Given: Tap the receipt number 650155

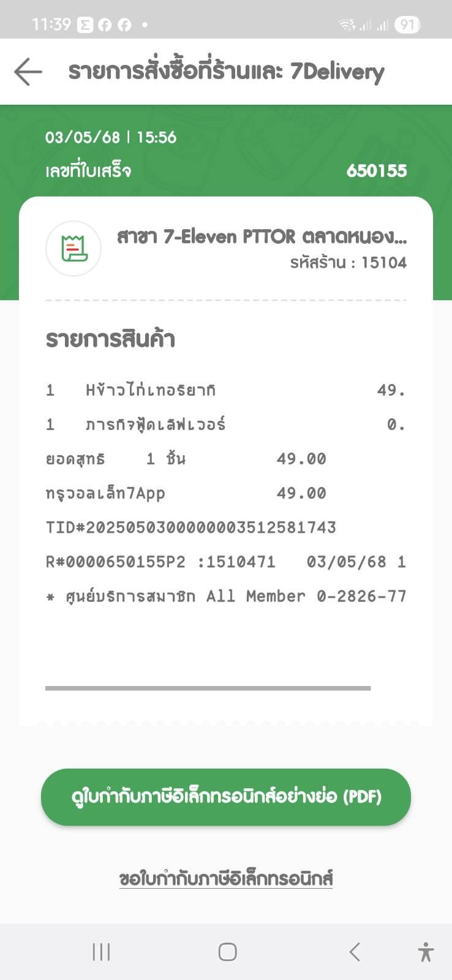Looking at the screenshot, I should [377, 170].
